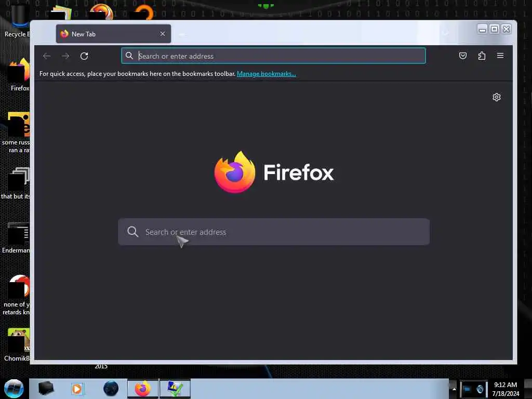Focus the top address bar field

(x=273, y=56)
